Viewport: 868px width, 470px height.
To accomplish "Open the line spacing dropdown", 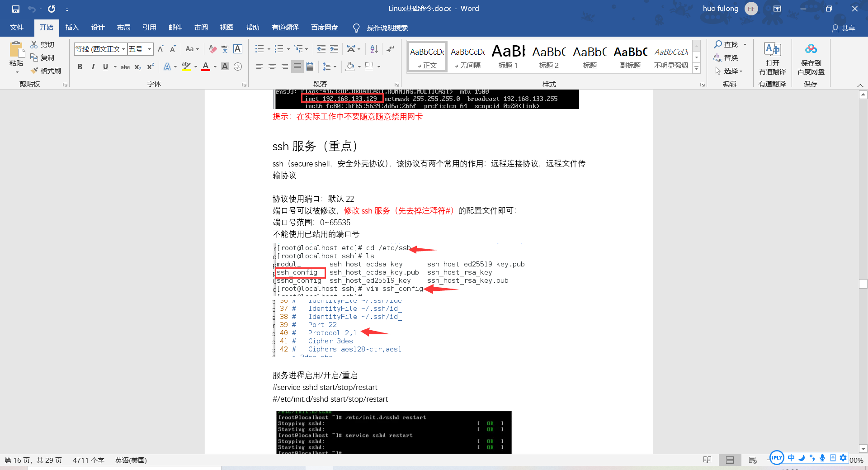I will (x=330, y=66).
